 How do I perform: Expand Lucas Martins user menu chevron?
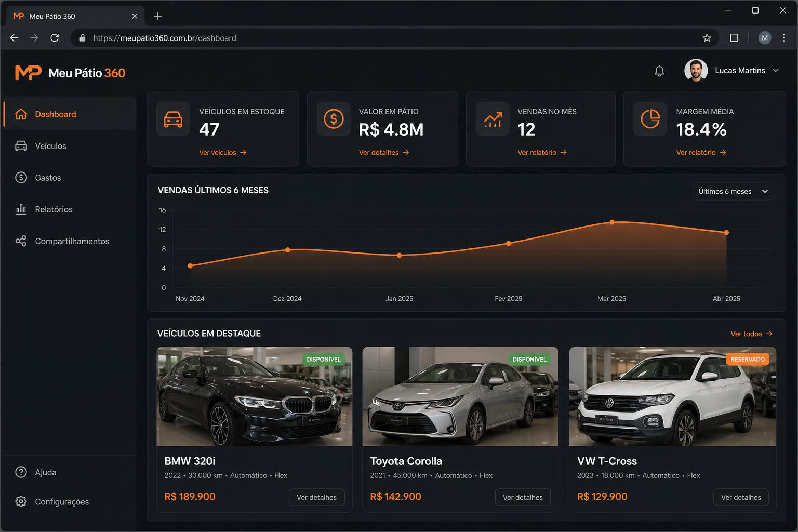tap(776, 71)
